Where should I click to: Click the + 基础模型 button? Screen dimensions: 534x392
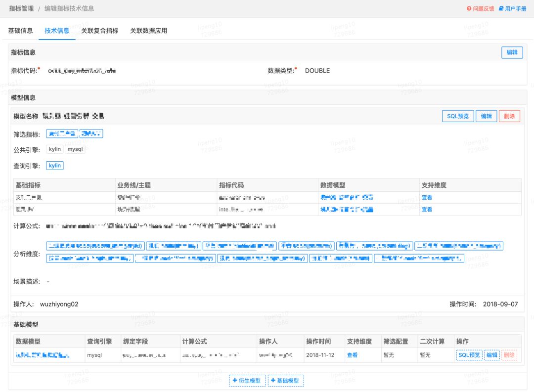point(286,381)
